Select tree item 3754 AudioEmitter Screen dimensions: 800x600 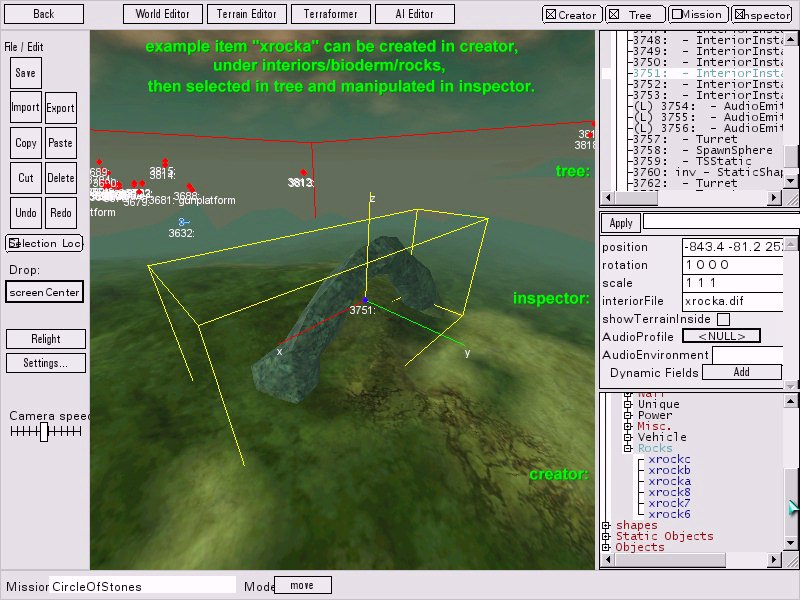click(x=707, y=106)
